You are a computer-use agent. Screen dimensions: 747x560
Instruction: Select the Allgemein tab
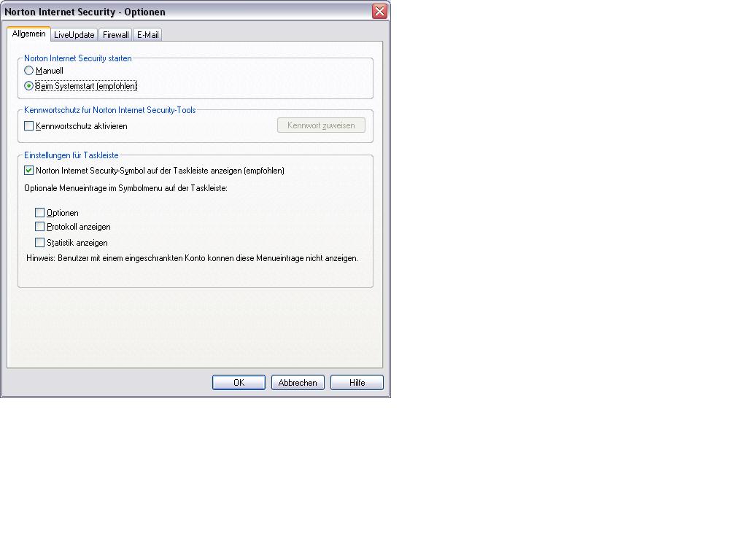(28, 34)
